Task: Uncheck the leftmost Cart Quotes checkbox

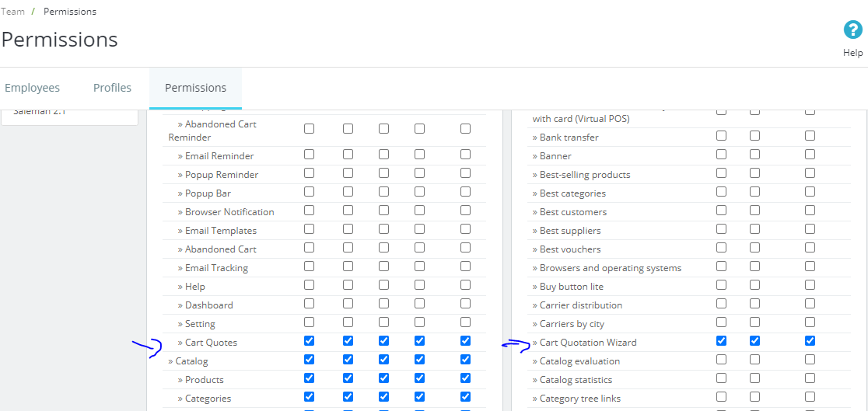Action: pos(310,341)
